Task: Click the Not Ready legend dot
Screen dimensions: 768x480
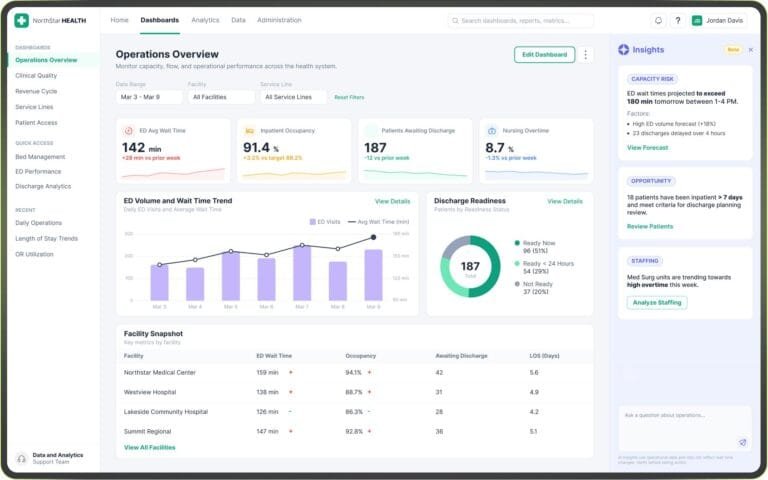Action: [x=517, y=285]
